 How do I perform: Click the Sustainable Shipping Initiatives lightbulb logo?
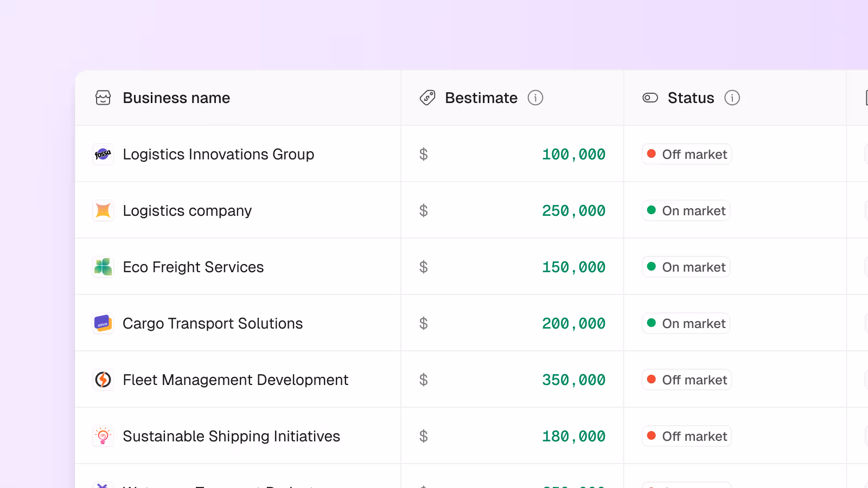tap(103, 436)
